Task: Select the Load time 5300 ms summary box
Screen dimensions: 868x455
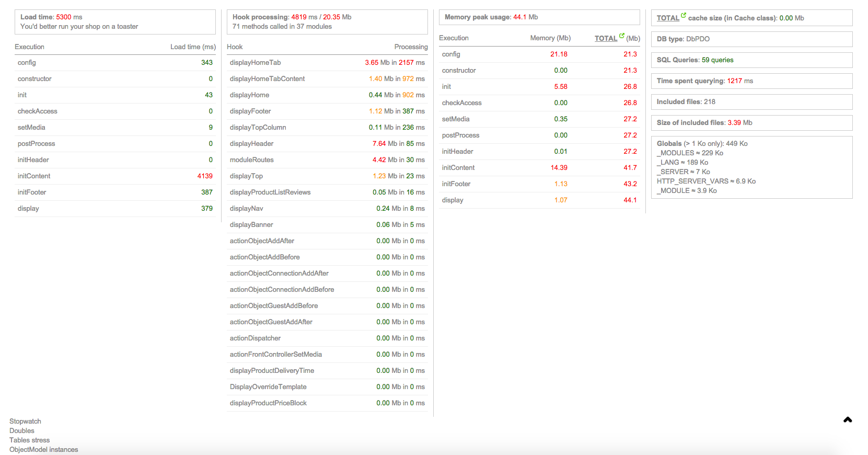Action: [x=115, y=22]
